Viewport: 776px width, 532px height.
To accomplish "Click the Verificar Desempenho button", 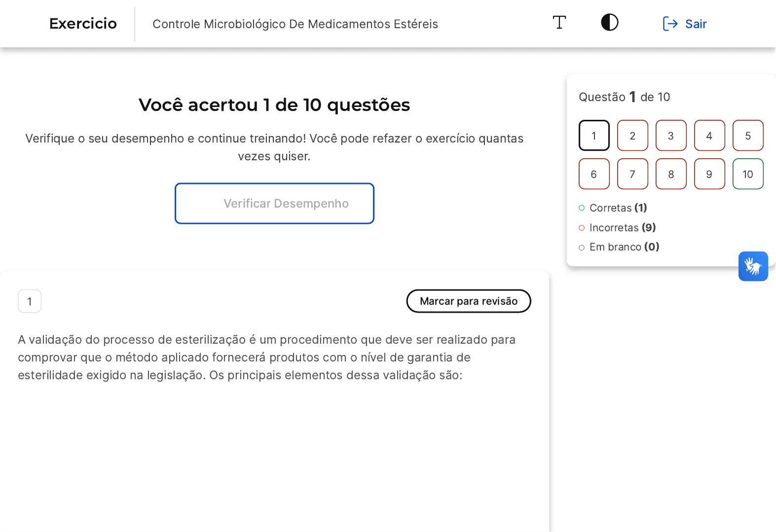I will point(274,204).
